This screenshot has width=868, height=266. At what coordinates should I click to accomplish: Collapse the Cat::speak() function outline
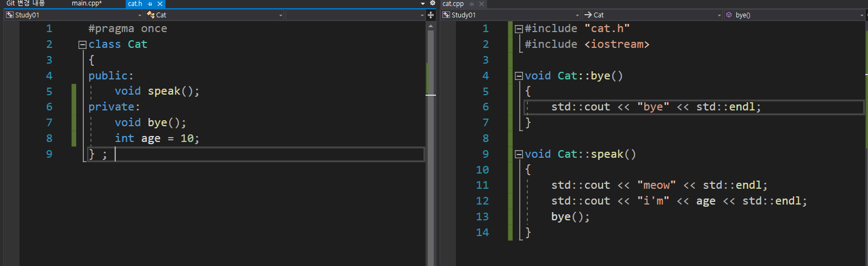point(519,154)
